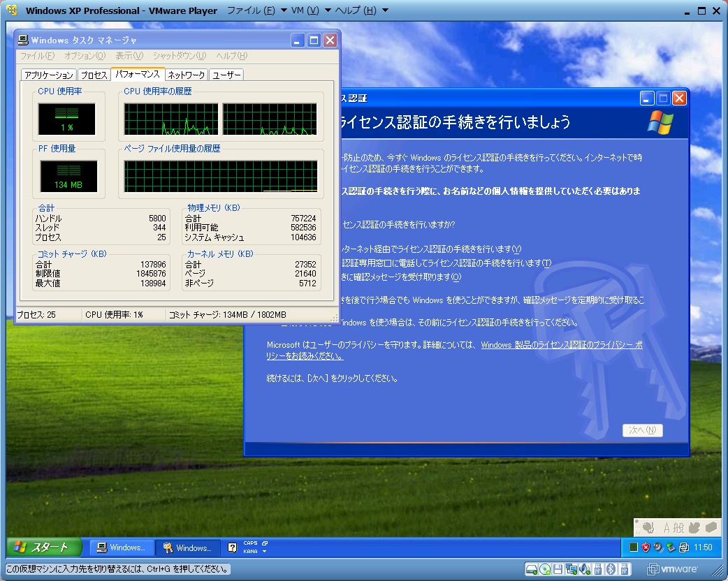Click physical memory total 757224
Image resolution: width=728 pixels, height=581 pixels.
(x=304, y=218)
